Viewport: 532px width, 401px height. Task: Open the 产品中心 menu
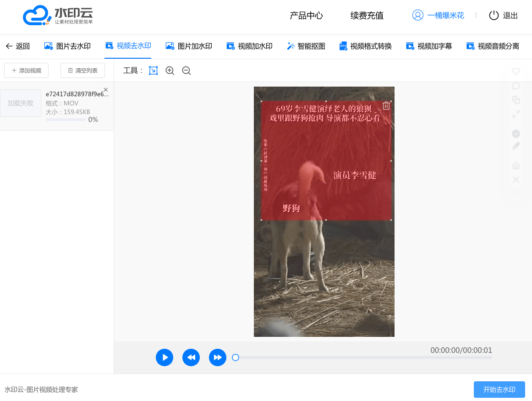(x=306, y=16)
